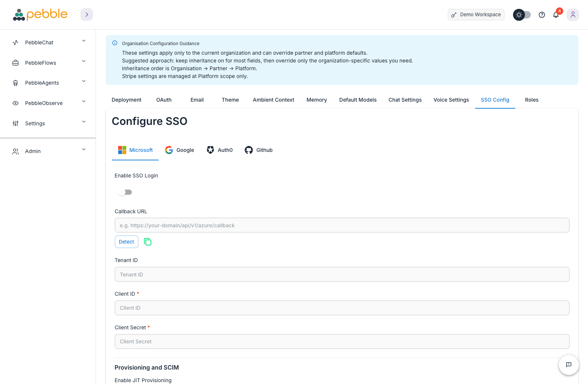
Task: Select the Microsoft SSO provider tab
Action: 135,150
